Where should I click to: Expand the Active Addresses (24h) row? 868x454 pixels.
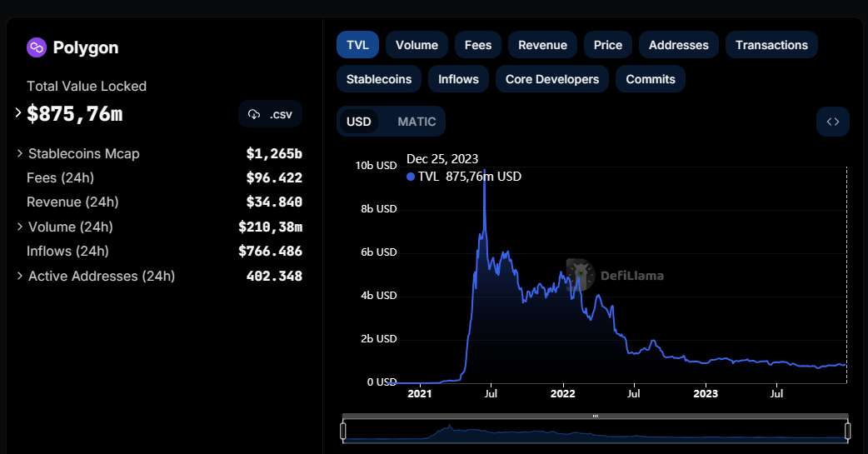[20, 276]
